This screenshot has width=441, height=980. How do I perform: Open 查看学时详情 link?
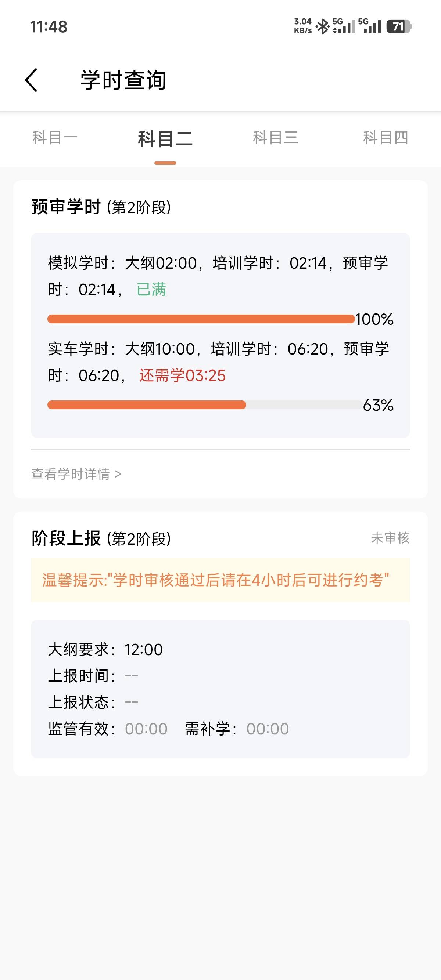pos(76,474)
